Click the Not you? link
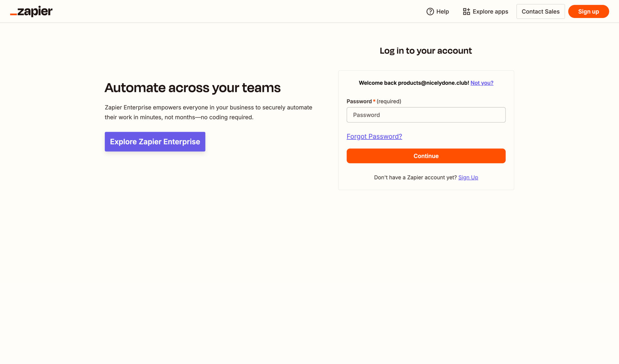The height and width of the screenshot is (364, 619). pos(482,83)
